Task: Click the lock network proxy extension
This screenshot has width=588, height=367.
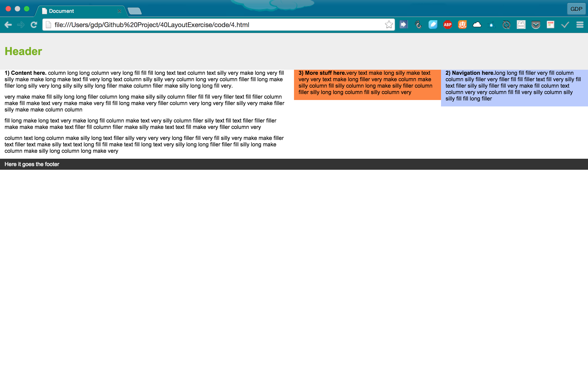Action: (x=492, y=25)
